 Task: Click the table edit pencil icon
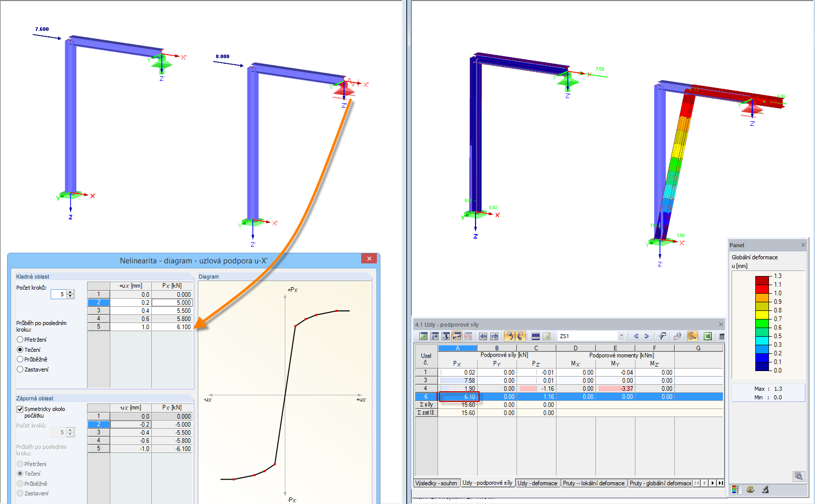(x=547, y=336)
